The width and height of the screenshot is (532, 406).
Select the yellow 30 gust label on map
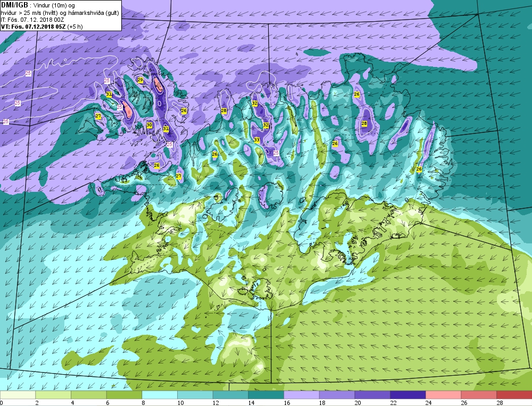click(149, 125)
